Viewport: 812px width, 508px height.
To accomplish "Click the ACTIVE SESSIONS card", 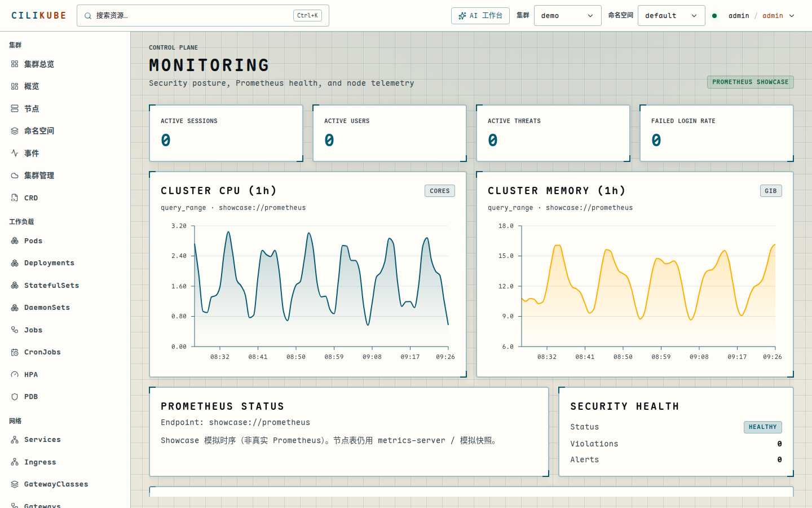I will point(226,133).
